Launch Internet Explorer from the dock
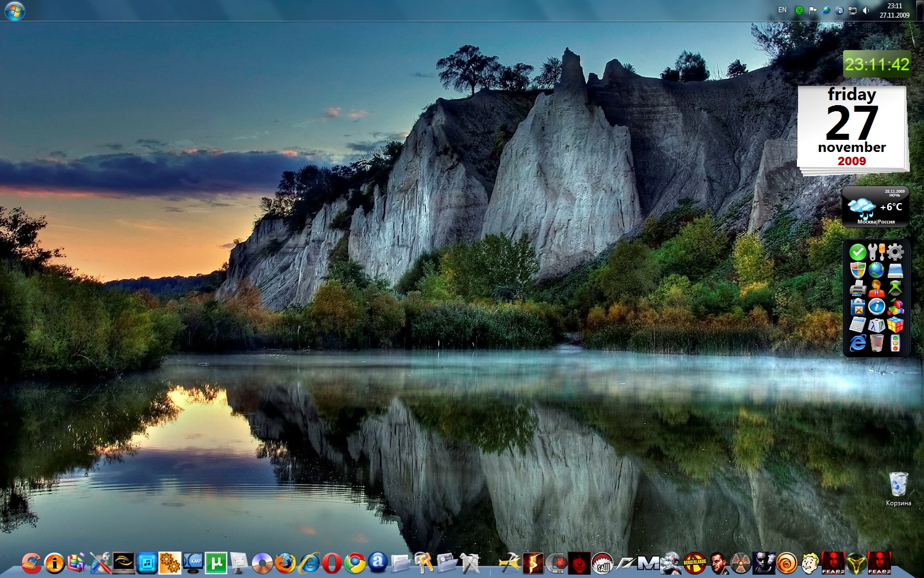This screenshot has height=578, width=924. 309,563
